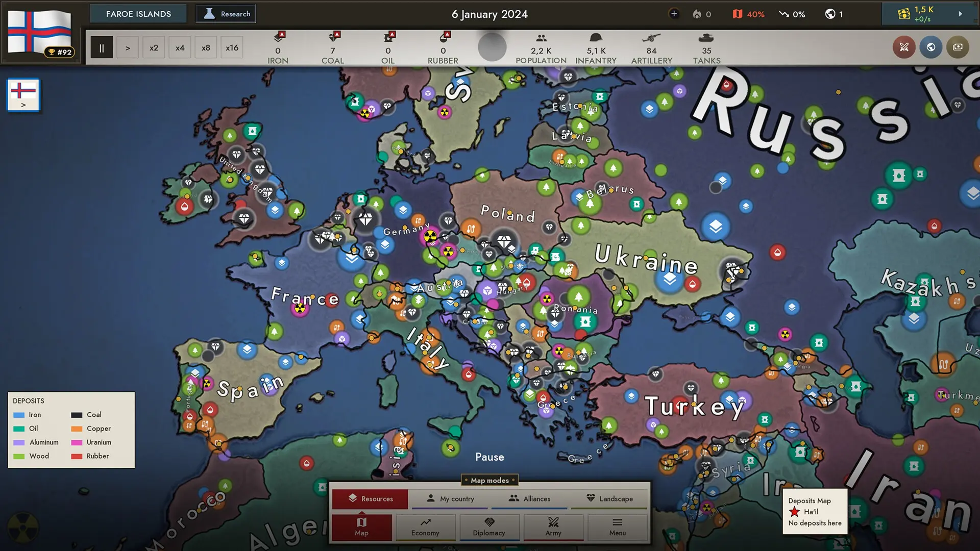Click the Faroe Islands country name
Image resolution: width=980 pixels, height=551 pixels.
138,14
